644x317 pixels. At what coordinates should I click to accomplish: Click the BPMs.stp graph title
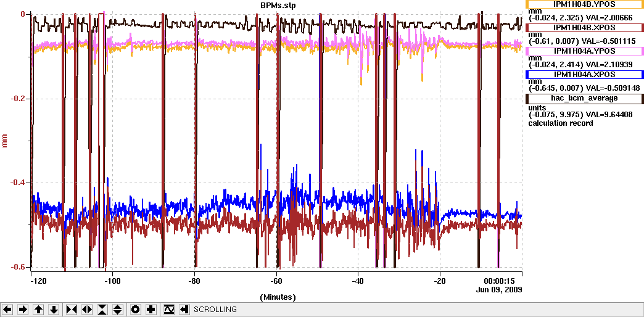click(x=277, y=6)
